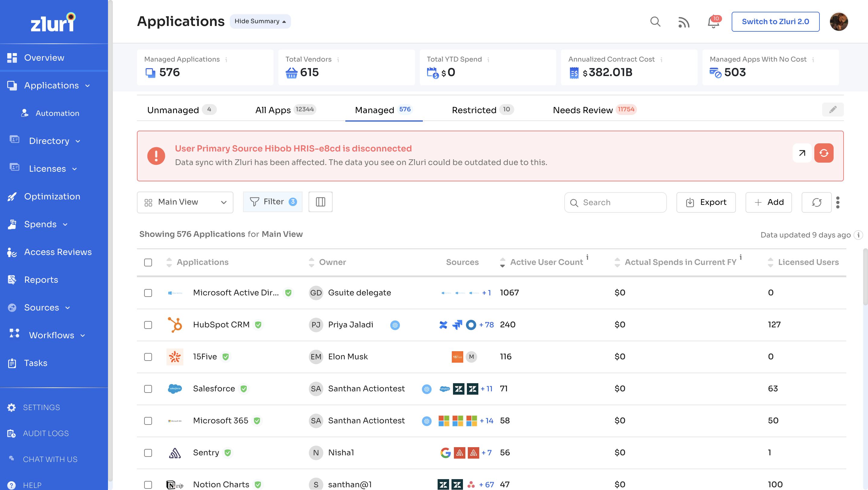The height and width of the screenshot is (490, 868).
Task: Open the Filter panel with 3 filters
Action: coord(273,202)
